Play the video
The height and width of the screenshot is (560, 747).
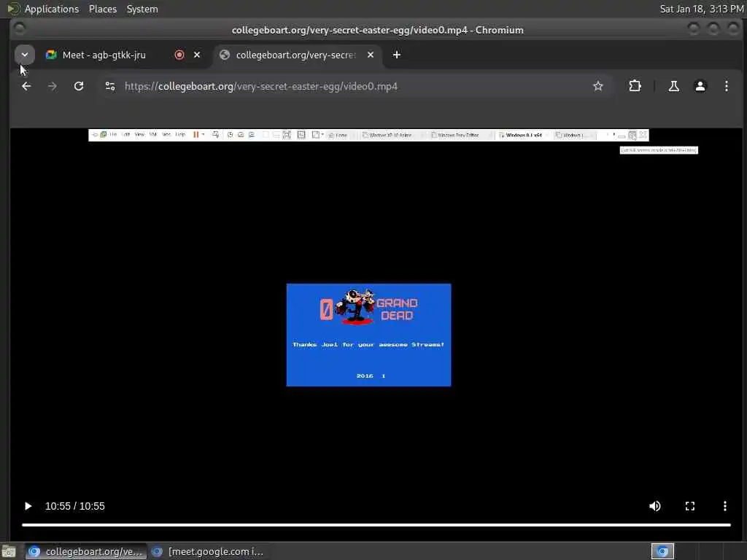point(28,506)
